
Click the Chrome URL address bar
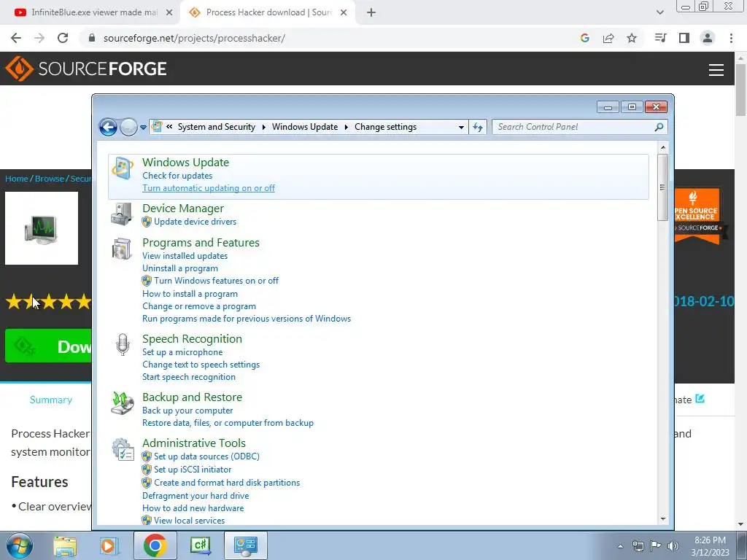329,38
